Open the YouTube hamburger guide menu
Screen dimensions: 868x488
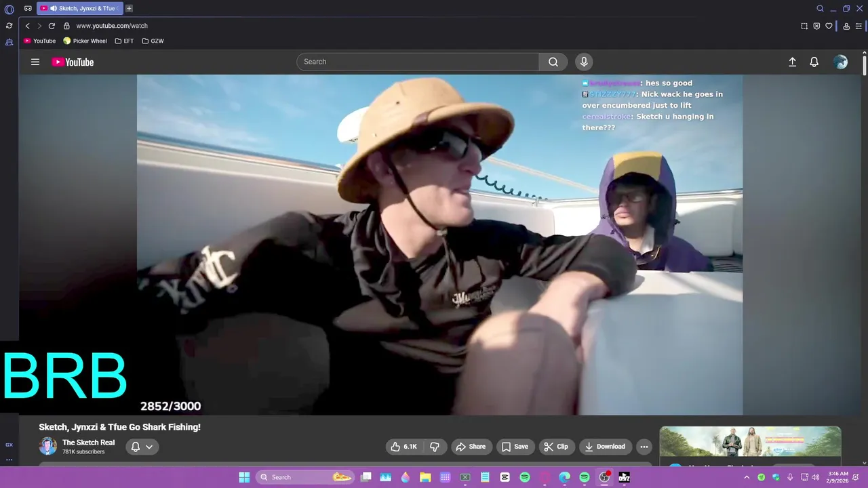point(35,62)
